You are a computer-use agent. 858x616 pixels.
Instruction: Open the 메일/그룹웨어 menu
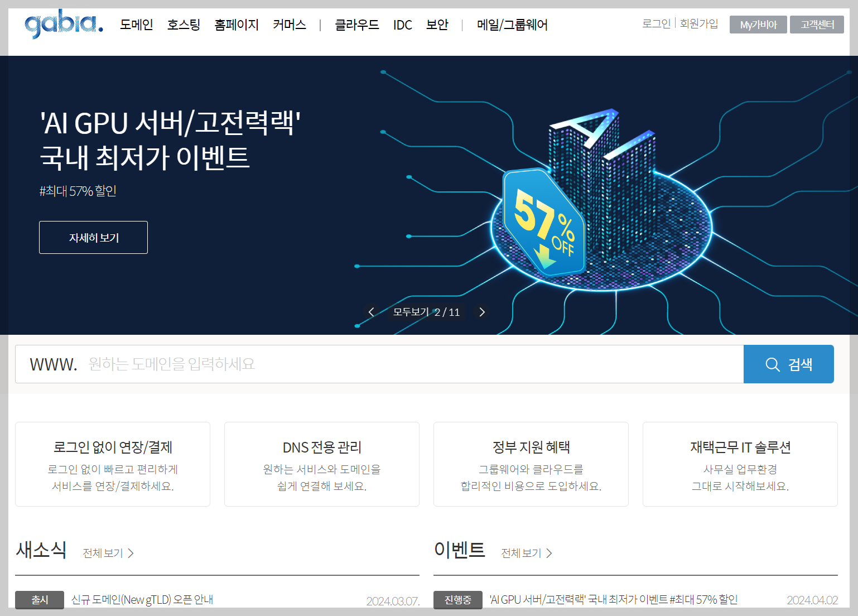[x=512, y=25]
